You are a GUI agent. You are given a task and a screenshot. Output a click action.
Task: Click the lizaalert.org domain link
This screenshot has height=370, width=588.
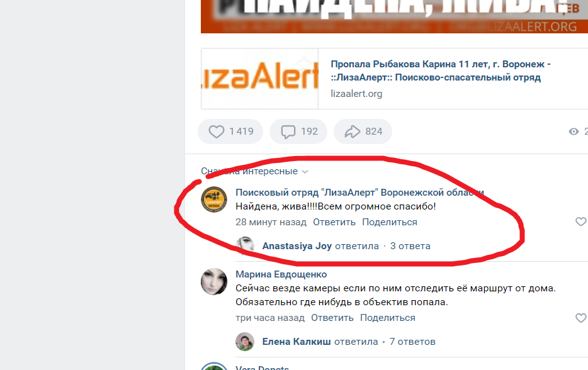(356, 94)
